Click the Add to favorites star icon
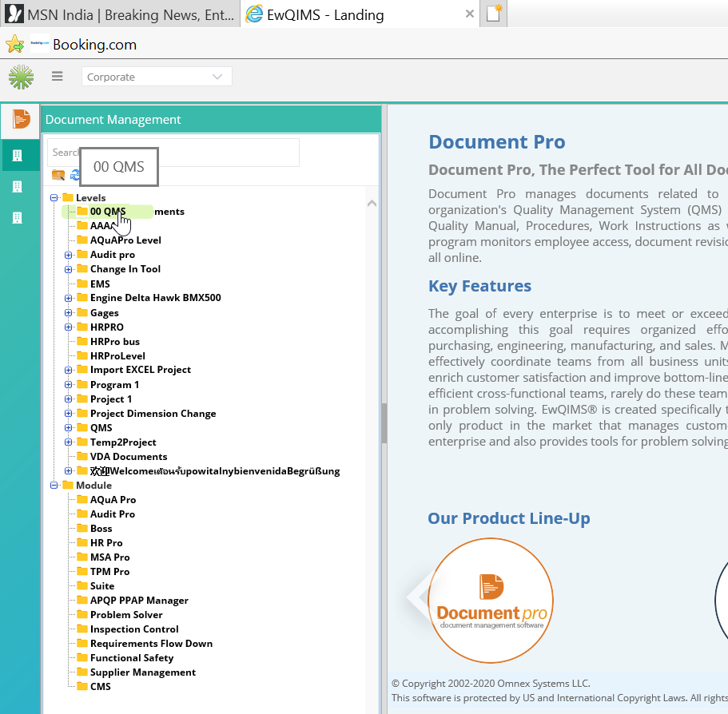Image resolution: width=728 pixels, height=714 pixels. [15, 44]
